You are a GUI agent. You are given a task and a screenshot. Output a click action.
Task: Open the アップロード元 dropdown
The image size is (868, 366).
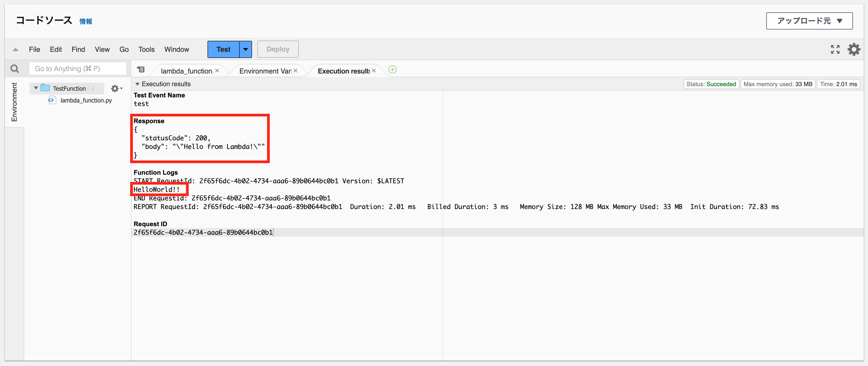click(x=809, y=21)
